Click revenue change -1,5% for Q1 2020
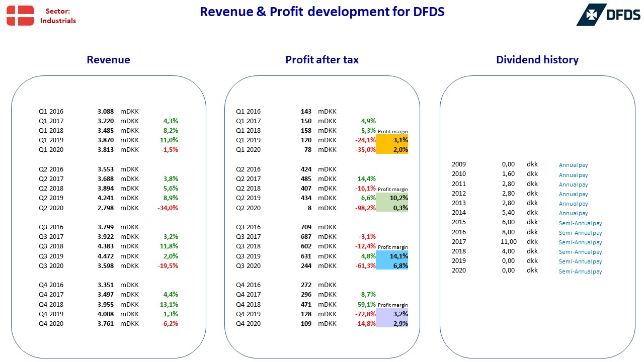This screenshot has width=644, height=362. pyautogui.click(x=170, y=150)
